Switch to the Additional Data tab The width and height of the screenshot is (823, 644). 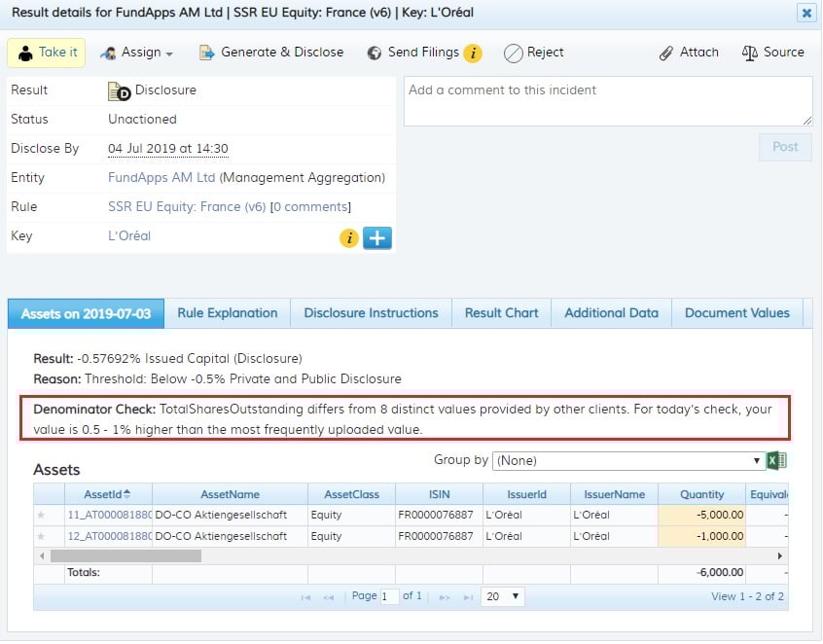pos(612,313)
